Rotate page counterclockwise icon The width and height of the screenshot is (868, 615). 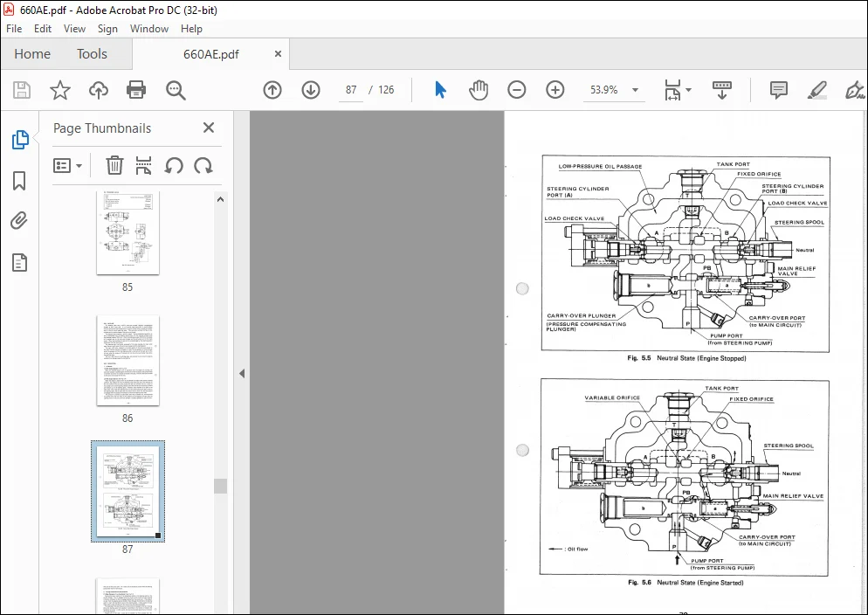(174, 165)
